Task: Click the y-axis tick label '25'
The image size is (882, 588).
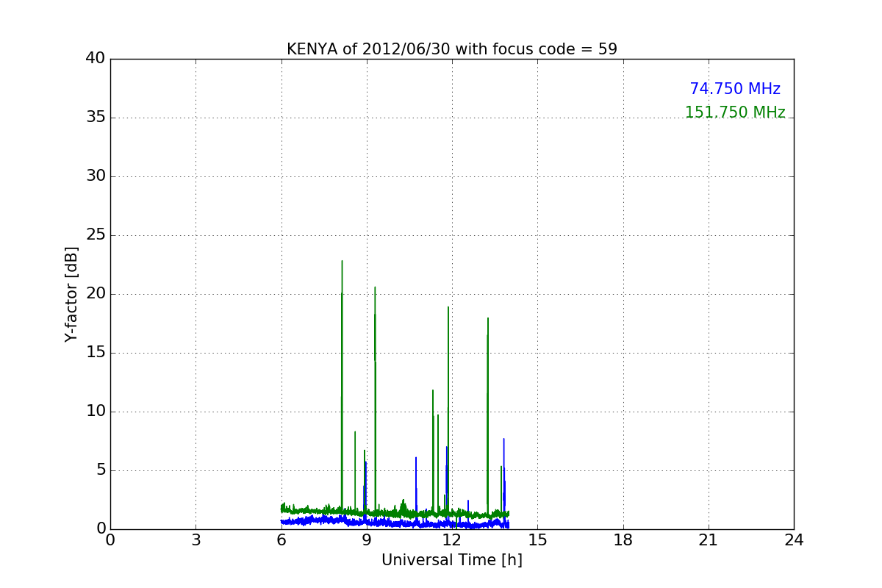Action: [x=96, y=235]
